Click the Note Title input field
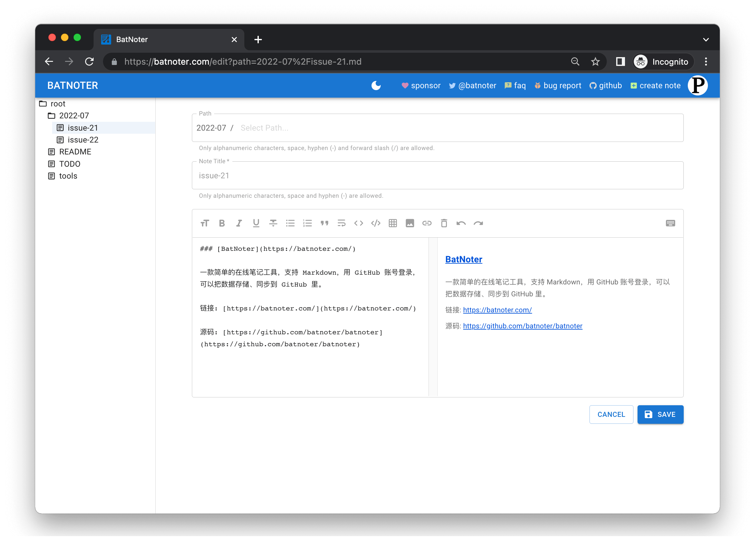 tap(437, 175)
